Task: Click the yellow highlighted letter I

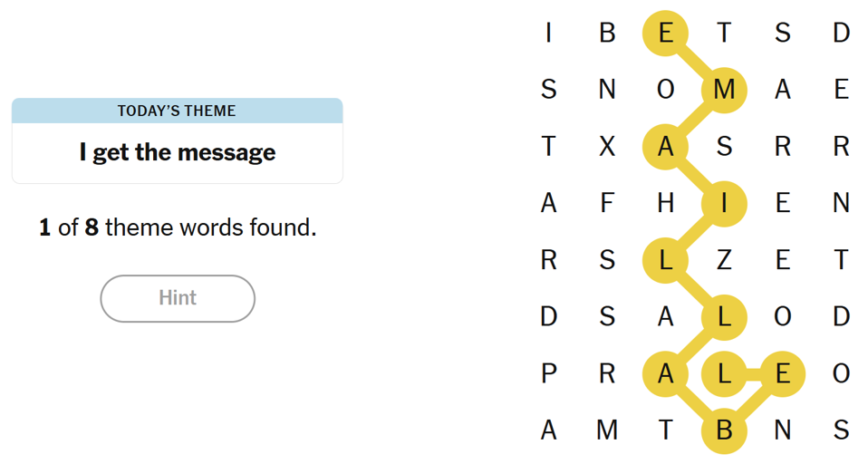Action: 724,204
